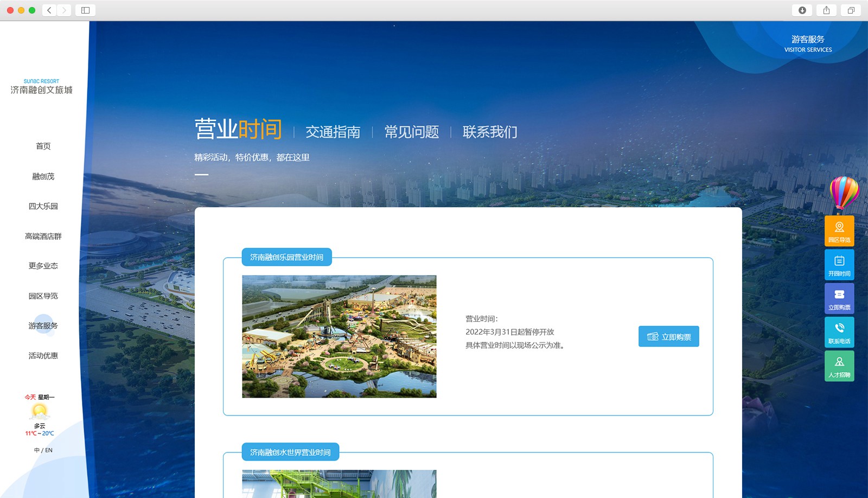Click the 济南融创水世界营业时间 section label
Viewport: 868px width, 498px height.
pyautogui.click(x=290, y=452)
